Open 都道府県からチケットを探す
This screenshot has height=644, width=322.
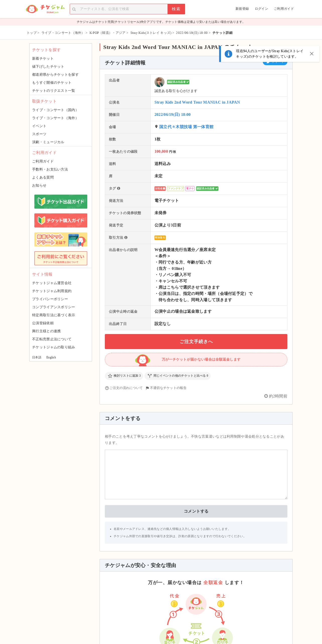55,74
